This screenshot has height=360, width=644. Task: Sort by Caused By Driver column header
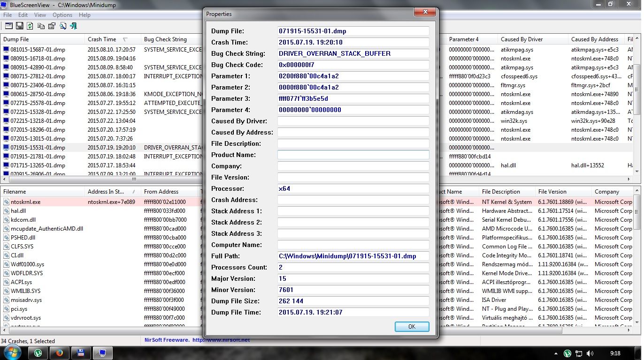point(533,39)
